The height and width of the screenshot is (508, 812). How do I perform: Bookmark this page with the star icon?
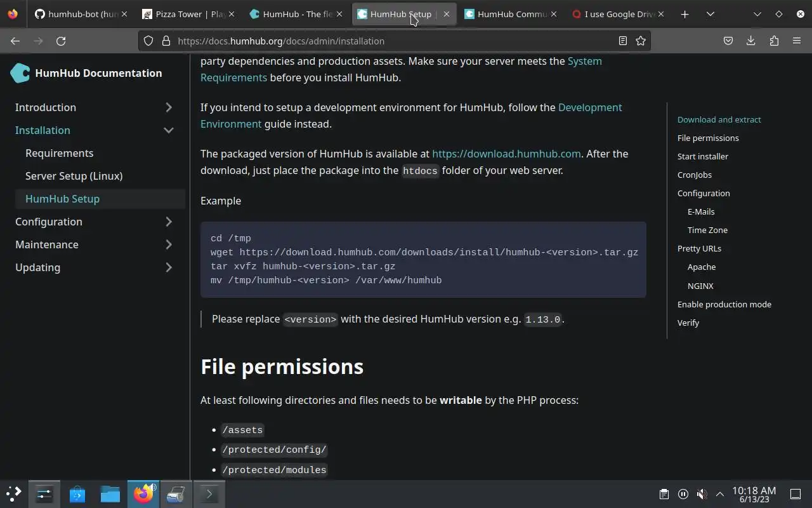click(641, 41)
